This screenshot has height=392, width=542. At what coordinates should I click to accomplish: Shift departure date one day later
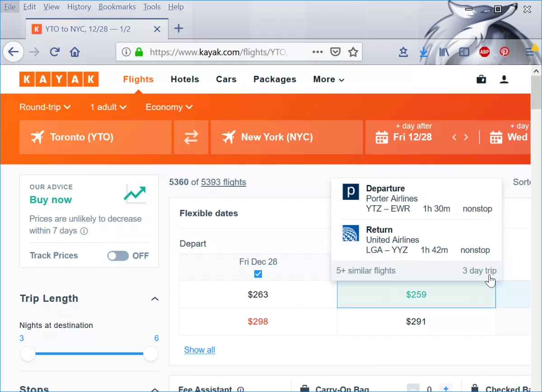tap(466, 137)
